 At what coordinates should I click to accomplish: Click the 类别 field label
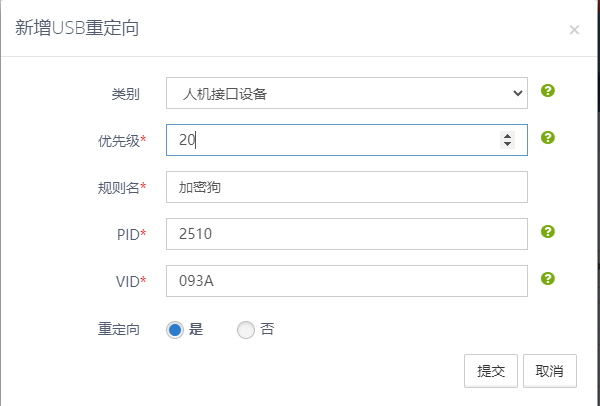125,94
